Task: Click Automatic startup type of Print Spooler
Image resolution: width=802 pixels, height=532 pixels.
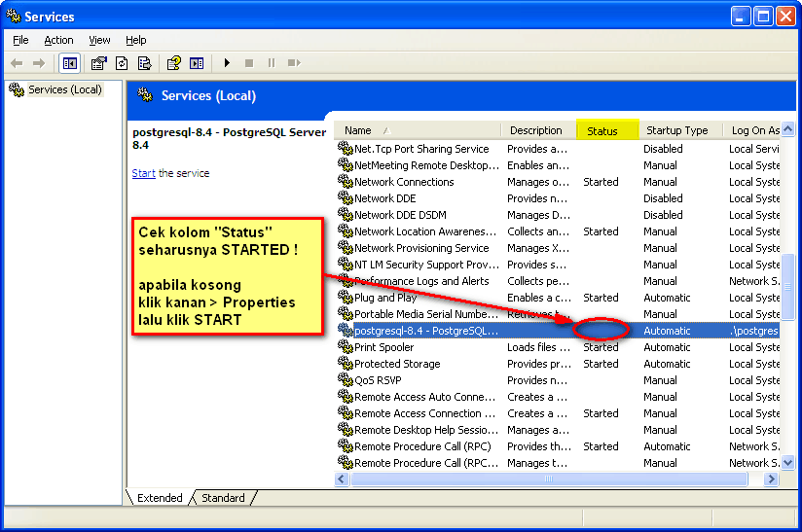Action: tap(667, 347)
